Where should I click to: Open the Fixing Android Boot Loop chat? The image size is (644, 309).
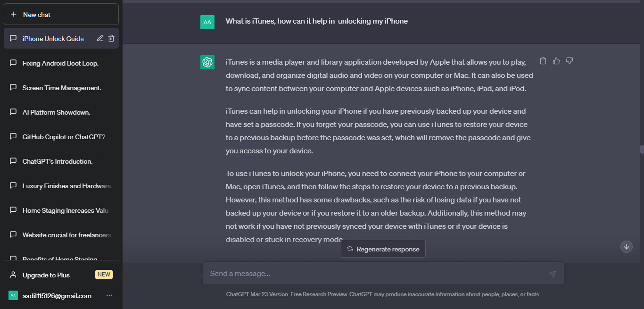60,63
